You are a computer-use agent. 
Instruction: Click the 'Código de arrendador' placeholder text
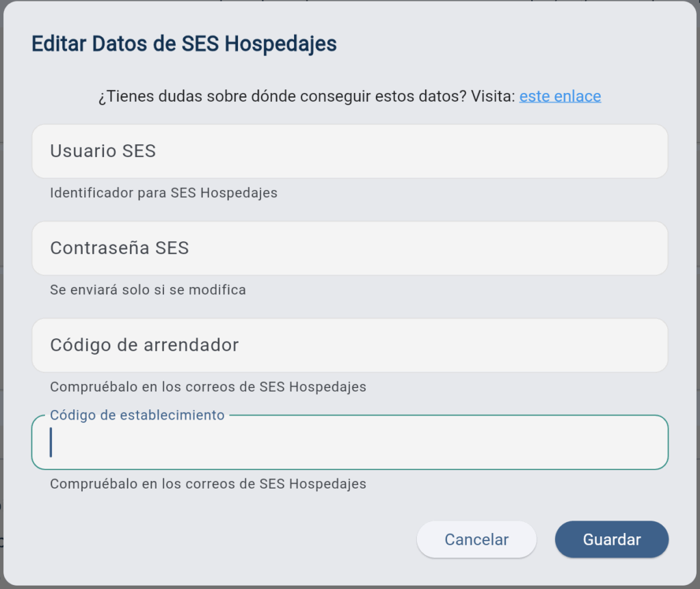144,345
